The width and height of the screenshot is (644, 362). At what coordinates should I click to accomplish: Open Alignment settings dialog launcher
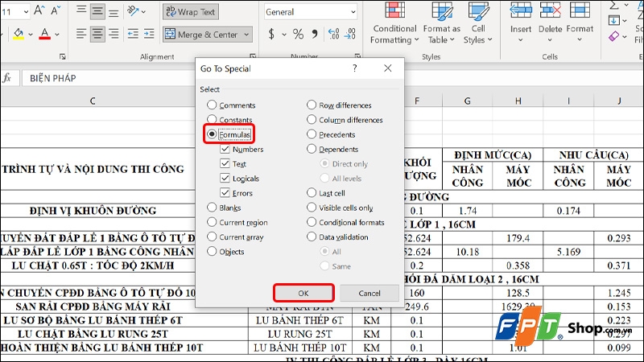[253, 56]
